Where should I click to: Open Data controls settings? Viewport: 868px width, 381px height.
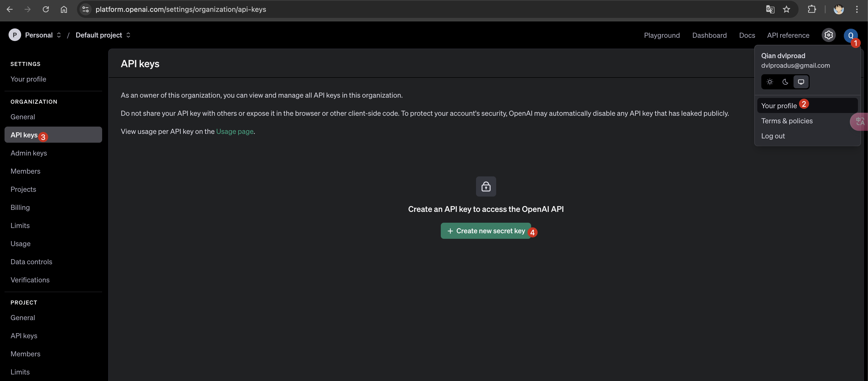(53, 262)
